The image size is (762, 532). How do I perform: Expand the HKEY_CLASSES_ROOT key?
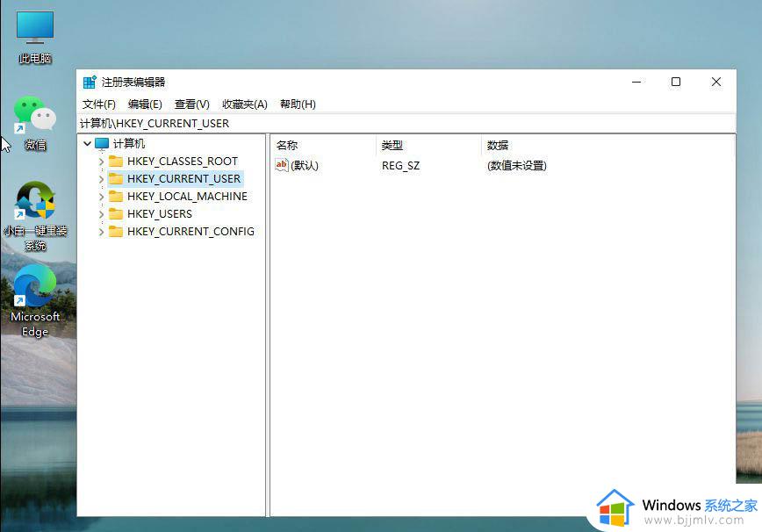(x=101, y=162)
